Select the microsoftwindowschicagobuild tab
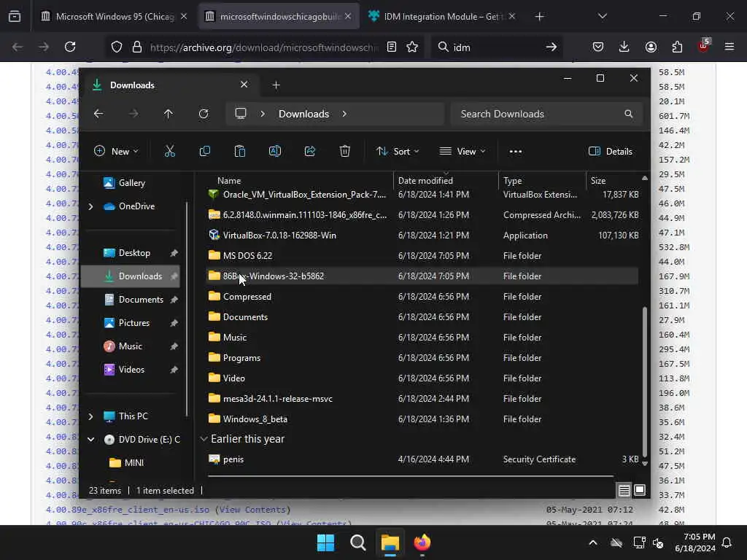The image size is (747, 560). [279, 17]
